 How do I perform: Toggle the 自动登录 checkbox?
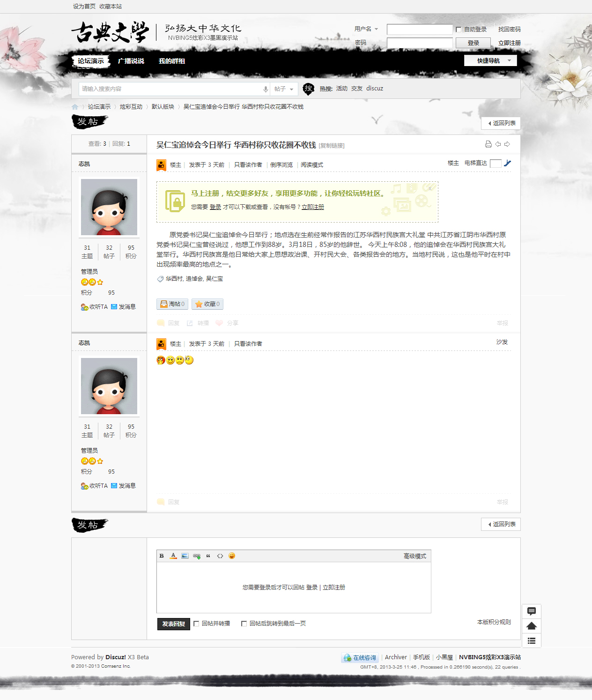459,30
